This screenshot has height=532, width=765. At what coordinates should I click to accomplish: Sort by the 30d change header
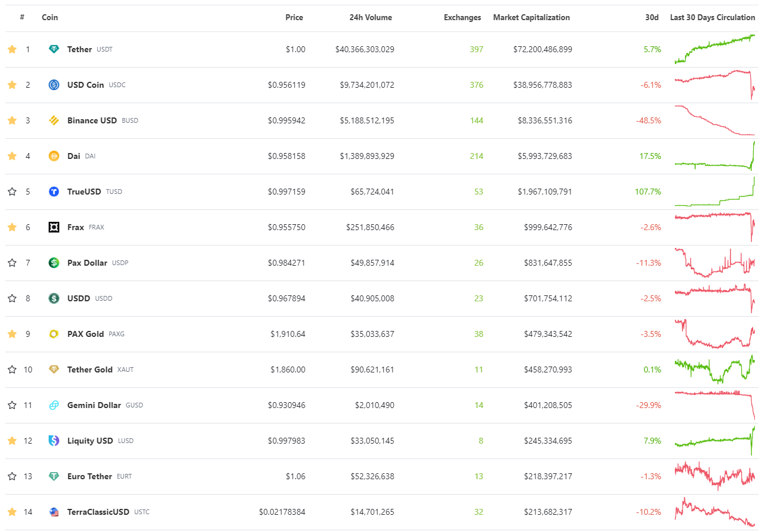click(x=652, y=17)
